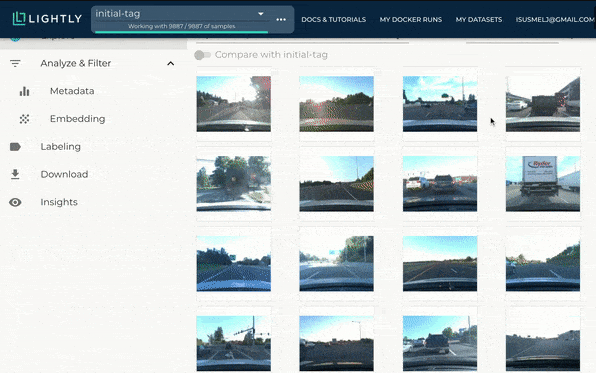
Task: Collapse the Analyze & Filter section chevron
Action: click(171, 63)
